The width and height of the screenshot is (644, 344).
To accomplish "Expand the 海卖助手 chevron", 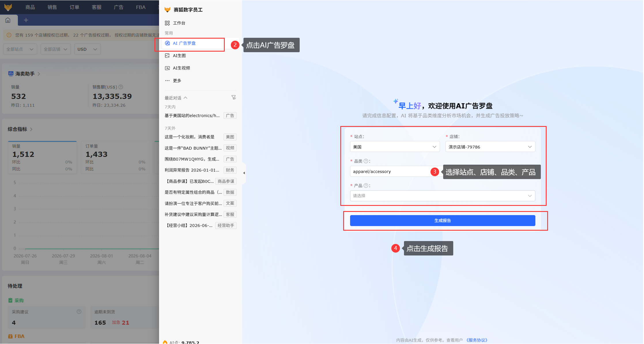I will tap(39, 74).
